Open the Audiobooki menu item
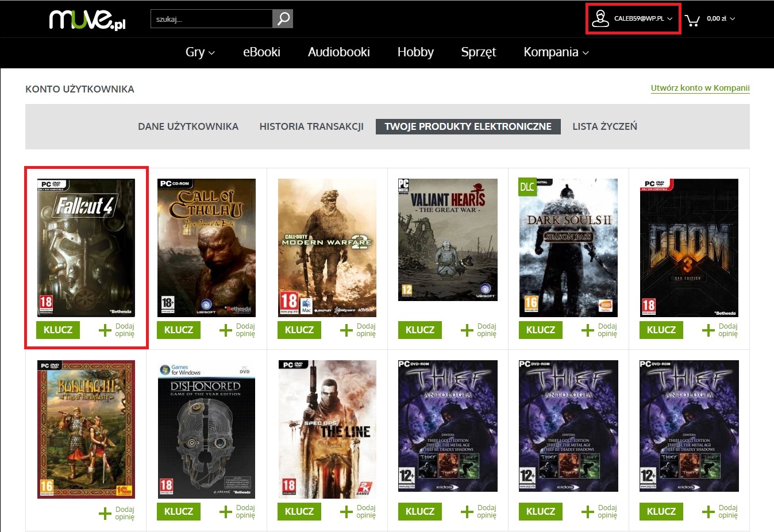Screen dimensions: 774x532 (x=339, y=52)
